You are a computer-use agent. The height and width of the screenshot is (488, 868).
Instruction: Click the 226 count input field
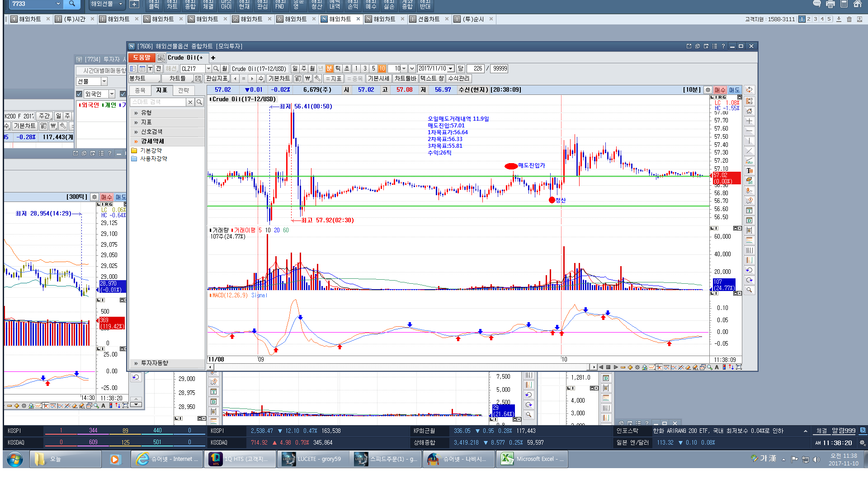pos(476,69)
